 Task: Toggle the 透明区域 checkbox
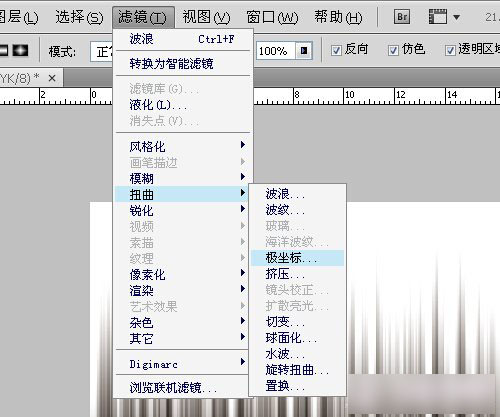click(x=450, y=50)
